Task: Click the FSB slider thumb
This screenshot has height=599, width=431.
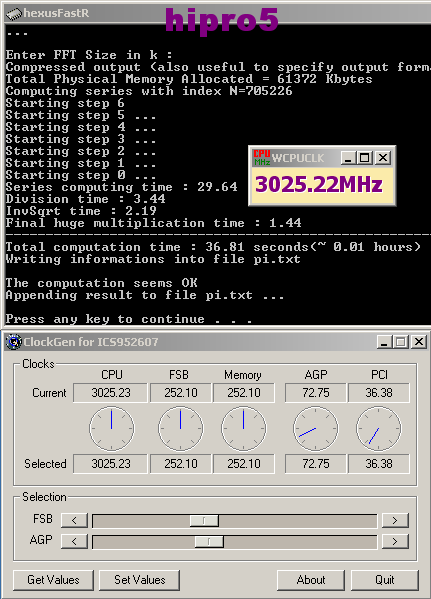Action: tap(204, 520)
